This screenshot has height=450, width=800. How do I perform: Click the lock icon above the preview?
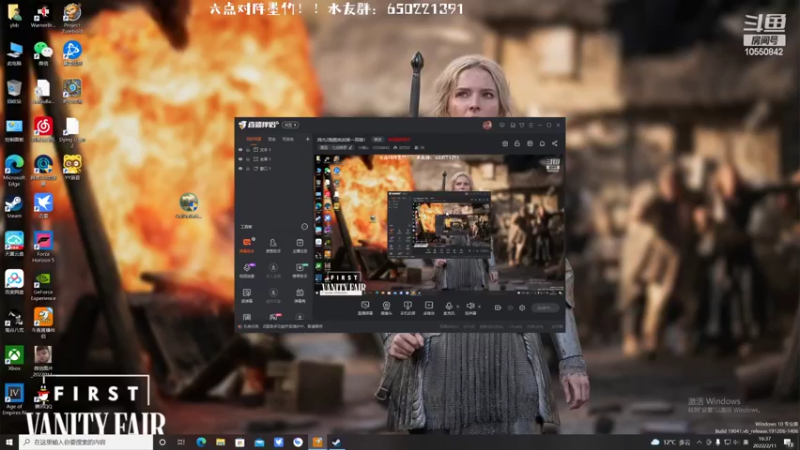pos(517,144)
